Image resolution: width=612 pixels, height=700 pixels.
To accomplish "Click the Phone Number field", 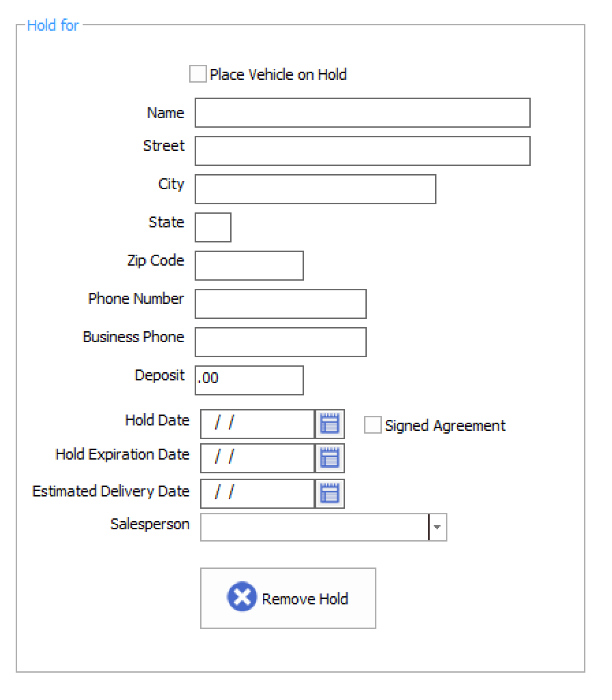I will coord(280,304).
